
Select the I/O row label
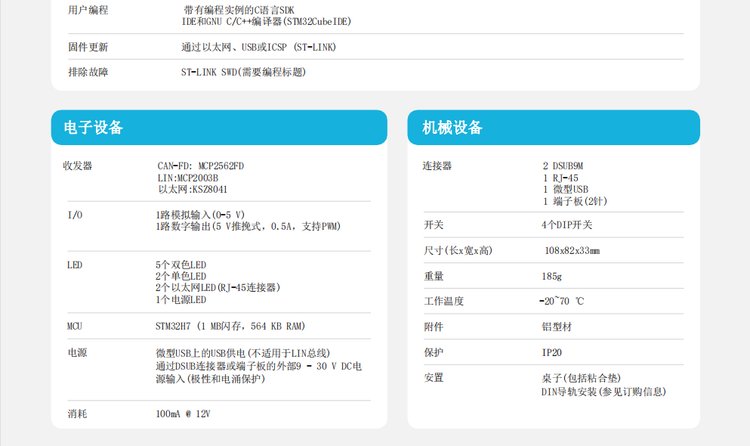75,215
